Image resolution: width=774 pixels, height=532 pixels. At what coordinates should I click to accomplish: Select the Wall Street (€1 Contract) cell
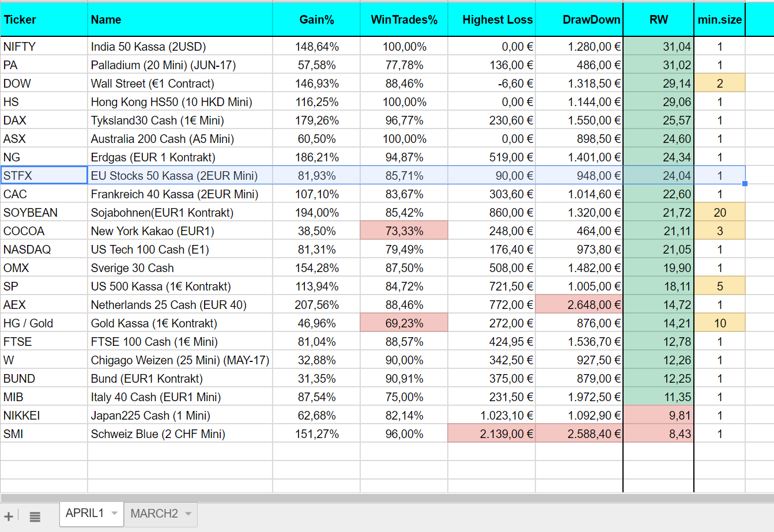(x=180, y=84)
